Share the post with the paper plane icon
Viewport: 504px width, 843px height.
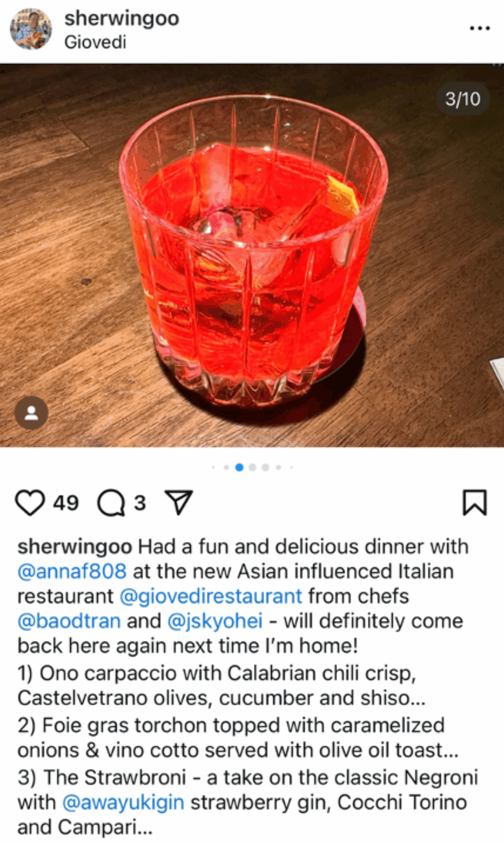[179, 502]
